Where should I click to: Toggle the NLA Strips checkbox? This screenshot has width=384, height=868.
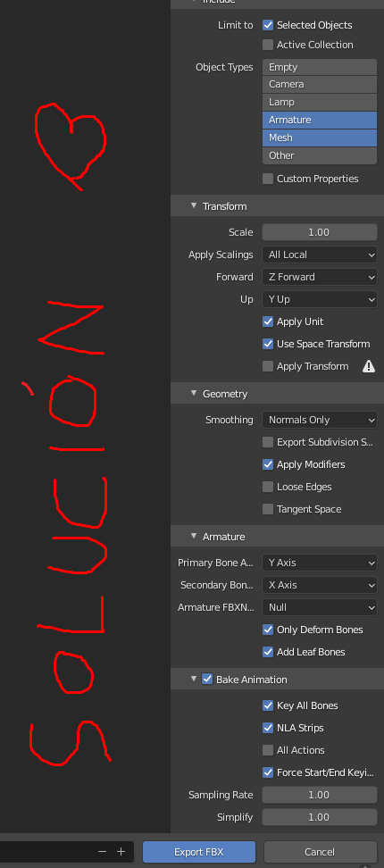268,728
